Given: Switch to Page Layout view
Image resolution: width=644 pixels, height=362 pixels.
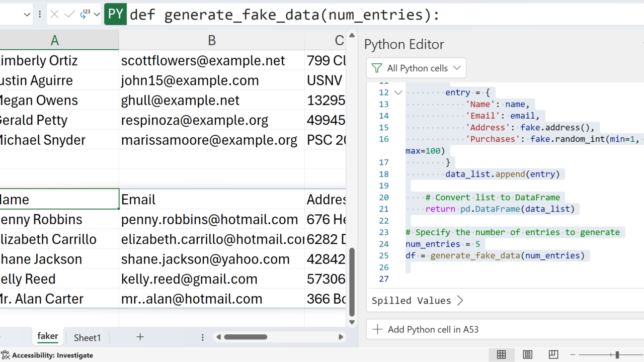Looking at the screenshot, I should point(527,355).
